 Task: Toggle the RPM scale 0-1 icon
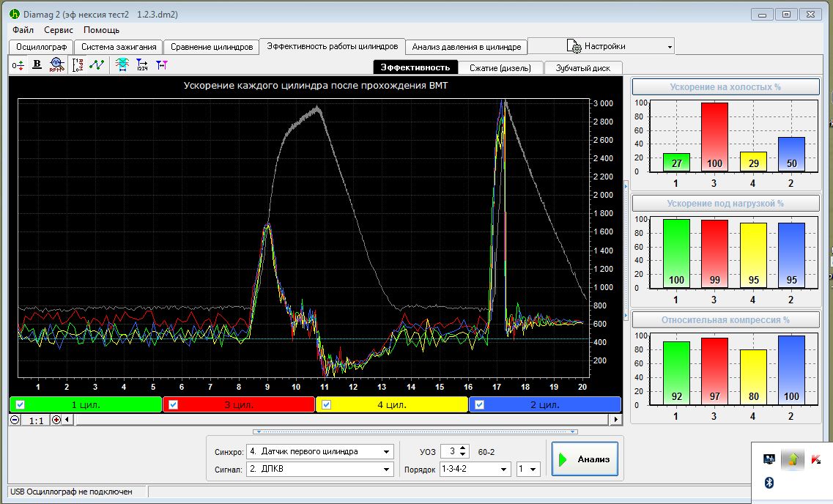tap(78, 64)
